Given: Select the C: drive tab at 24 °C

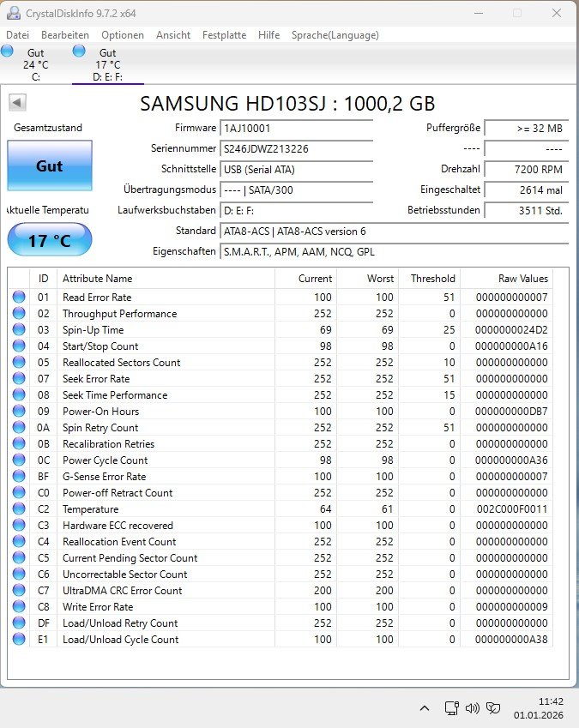Looking at the screenshot, I should (36, 64).
